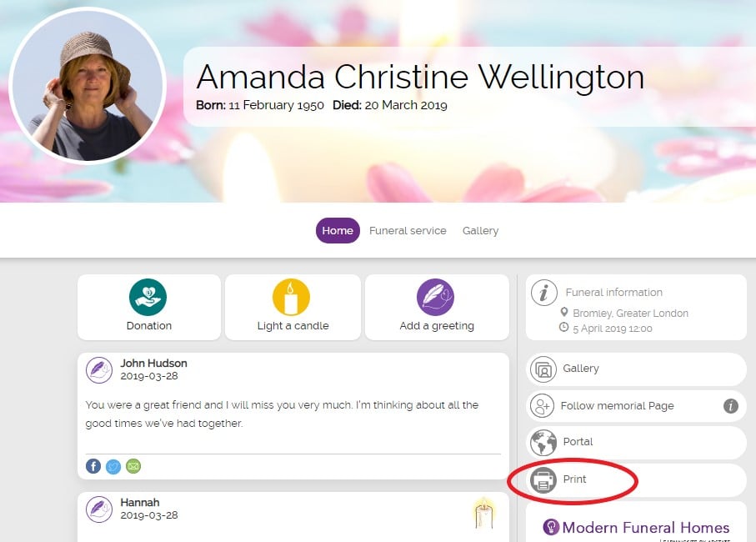Light a candle using the yellow icon
The width and height of the screenshot is (756, 542).
pyautogui.click(x=291, y=297)
